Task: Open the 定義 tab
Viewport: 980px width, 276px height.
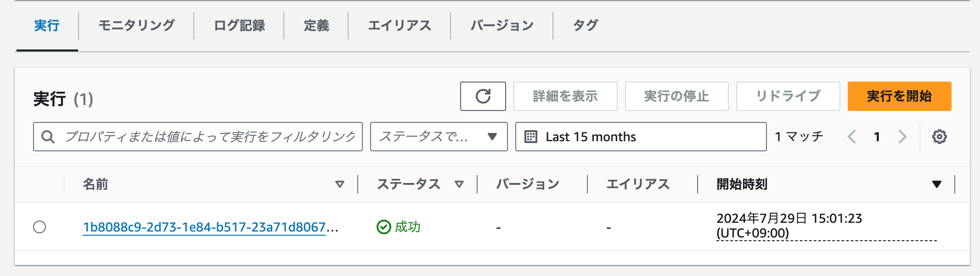Action: (x=316, y=26)
